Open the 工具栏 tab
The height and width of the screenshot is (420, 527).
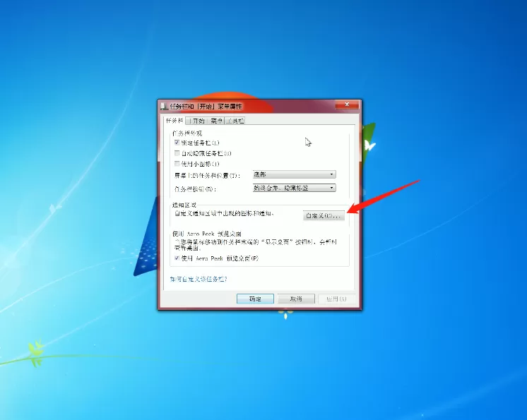235,121
